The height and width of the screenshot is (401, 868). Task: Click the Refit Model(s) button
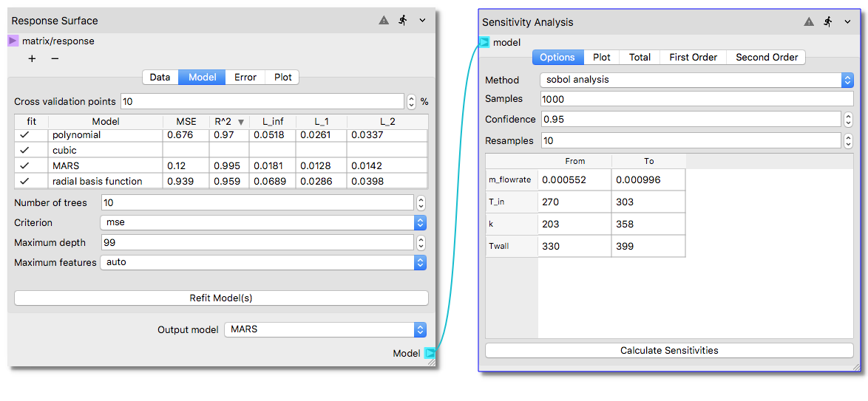(x=221, y=298)
